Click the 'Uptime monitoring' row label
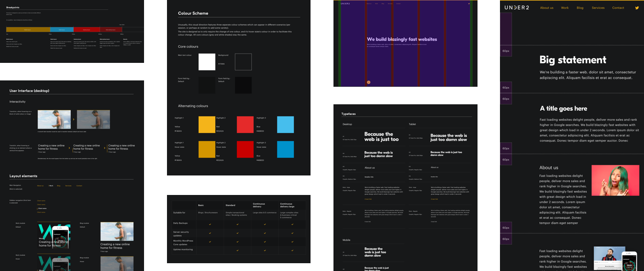644x271 pixels. [x=183, y=250]
